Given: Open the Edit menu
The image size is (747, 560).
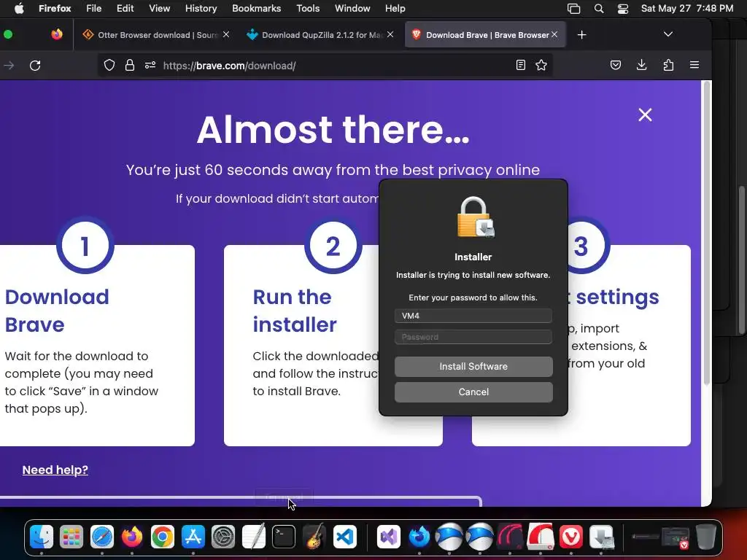Looking at the screenshot, I should 125,8.
